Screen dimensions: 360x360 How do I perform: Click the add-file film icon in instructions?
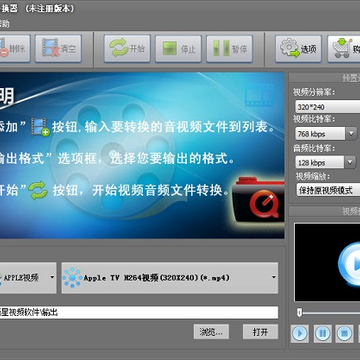click(x=40, y=127)
